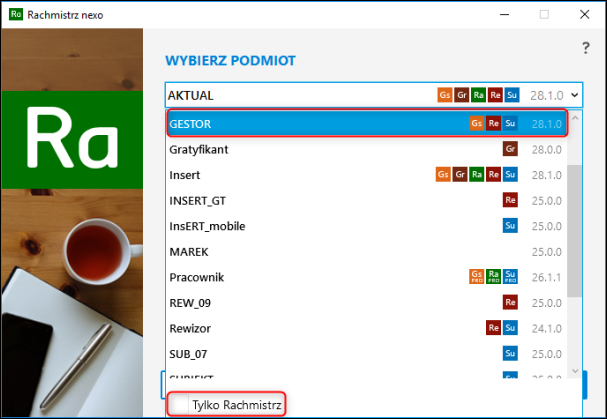Select the Pracownik podmiot entry
Image resolution: width=607 pixels, height=419 pixels.
click(367, 277)
